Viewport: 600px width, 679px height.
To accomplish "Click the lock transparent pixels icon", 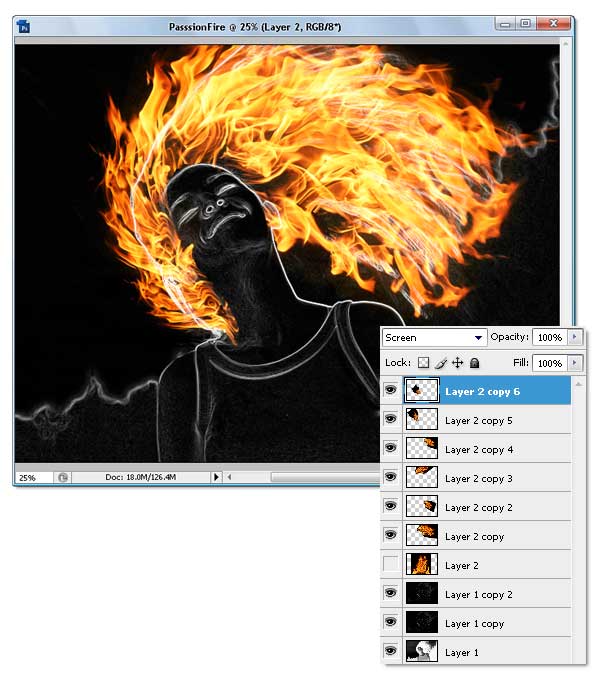I will (423, 363).
